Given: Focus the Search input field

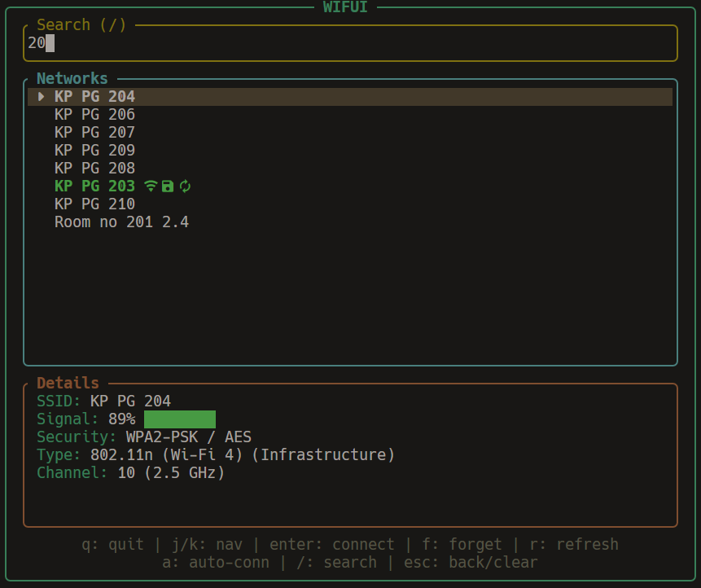Looking at the screenshot, I should 350,43.
